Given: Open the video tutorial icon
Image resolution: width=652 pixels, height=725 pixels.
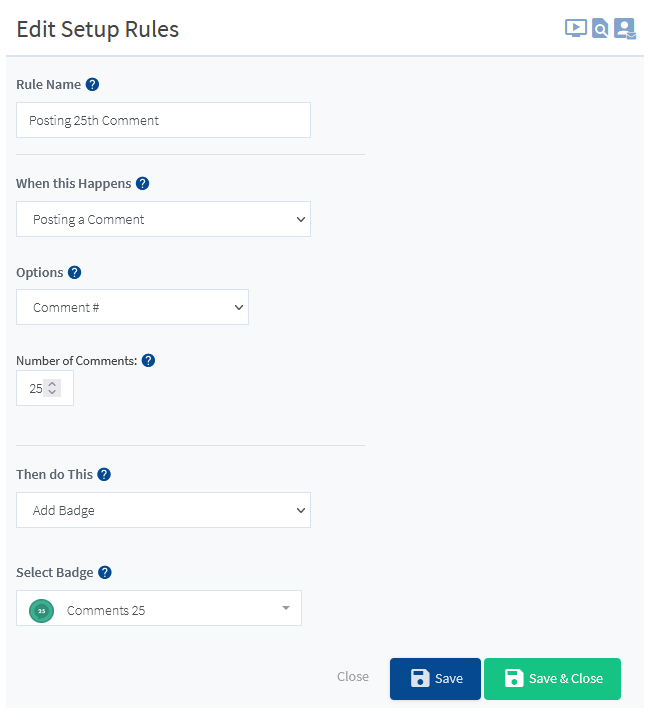Looking at the screenshot, I should pos(575,29).
